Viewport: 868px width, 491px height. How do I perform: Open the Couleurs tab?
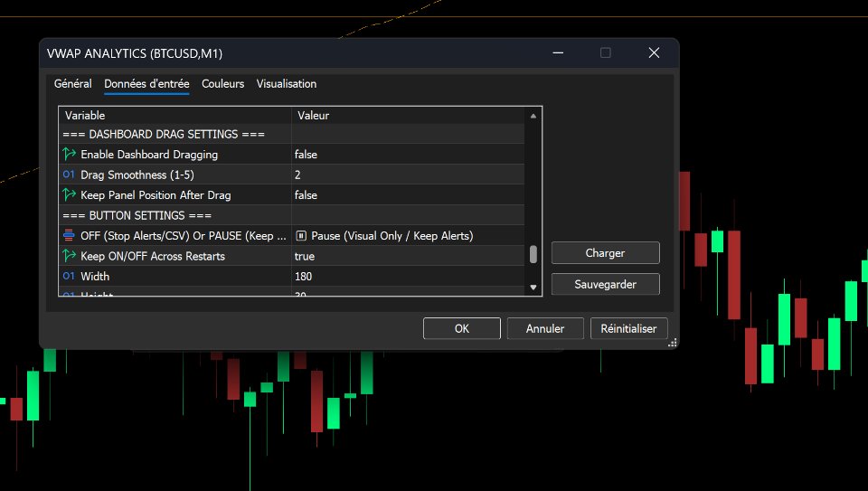pos(223,83)
